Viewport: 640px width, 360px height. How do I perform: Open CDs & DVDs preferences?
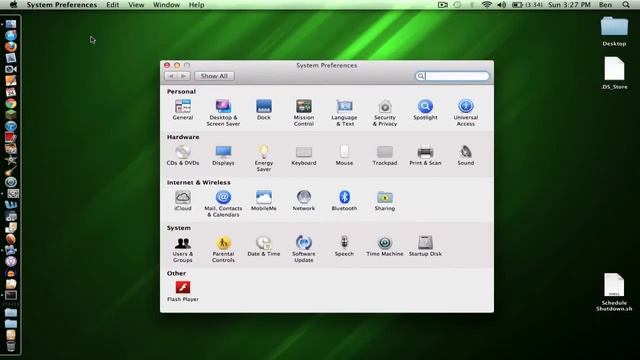click(x=182, y=155)
